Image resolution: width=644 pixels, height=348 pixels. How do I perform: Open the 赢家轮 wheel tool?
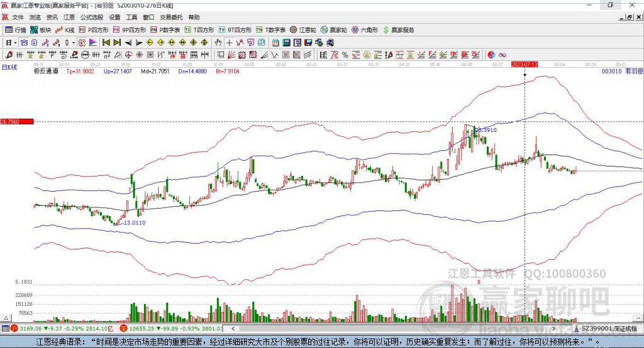click(x=334, y=30)
